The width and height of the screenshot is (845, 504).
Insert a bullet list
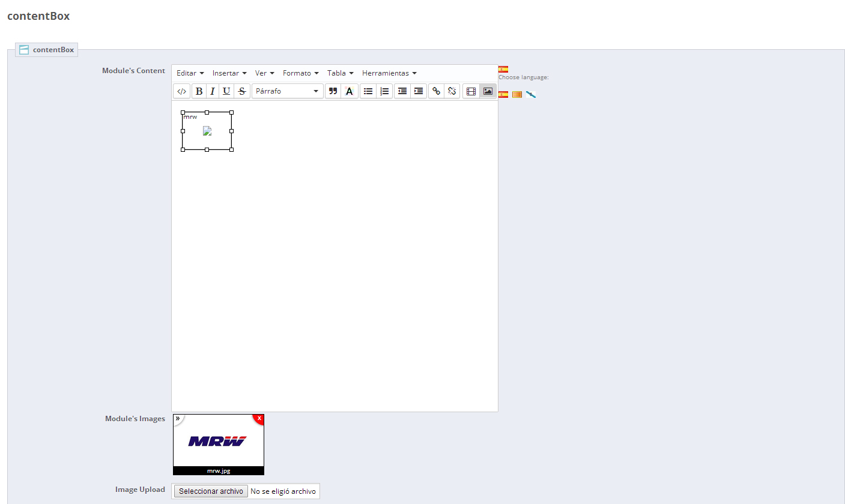(368, 91)
